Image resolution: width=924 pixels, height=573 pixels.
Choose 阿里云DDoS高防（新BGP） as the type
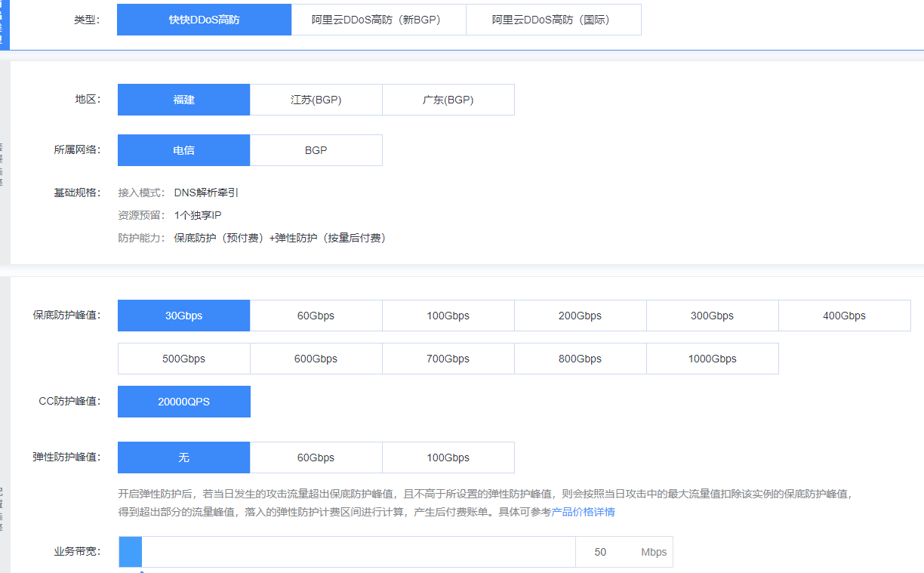(x=379, y=20)
